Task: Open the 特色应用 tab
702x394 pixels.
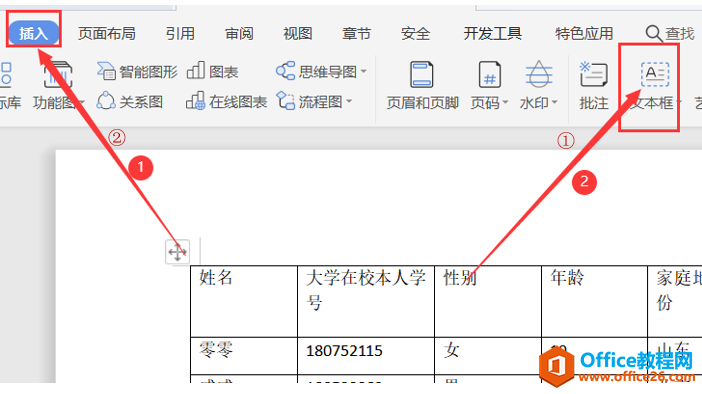Action: pyautogui.click(x=584, y=33)
